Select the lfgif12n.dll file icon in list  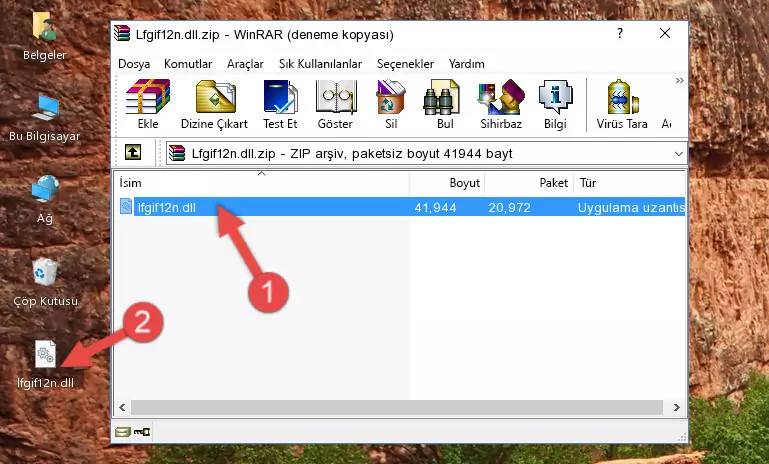tap(126, 206)
